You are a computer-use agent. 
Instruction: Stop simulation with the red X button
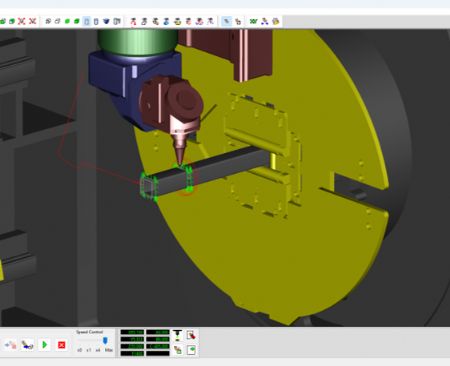click(61, 345)
